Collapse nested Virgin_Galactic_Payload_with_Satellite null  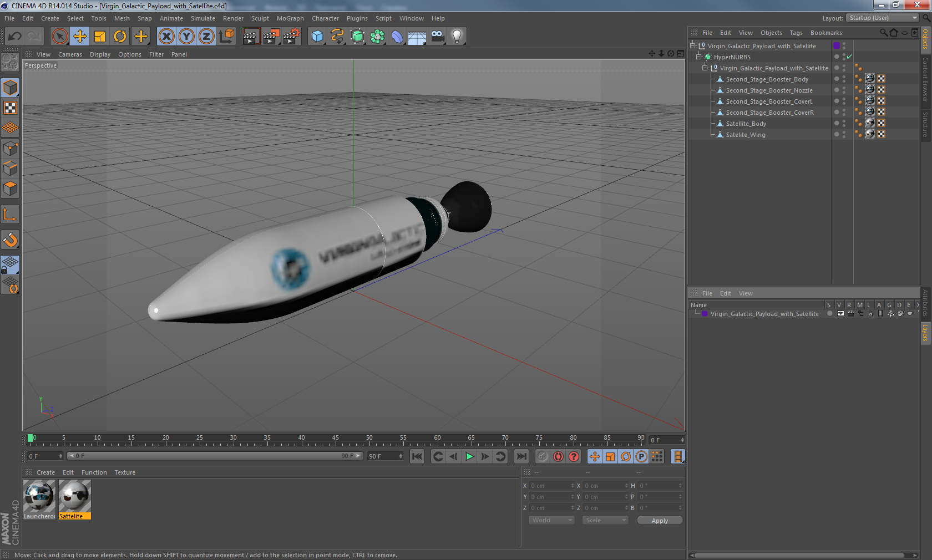[x=705, y=68]
